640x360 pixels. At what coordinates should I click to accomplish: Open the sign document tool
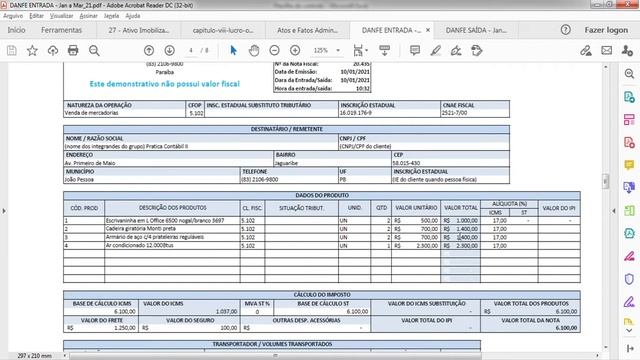[x=456, y=51]
